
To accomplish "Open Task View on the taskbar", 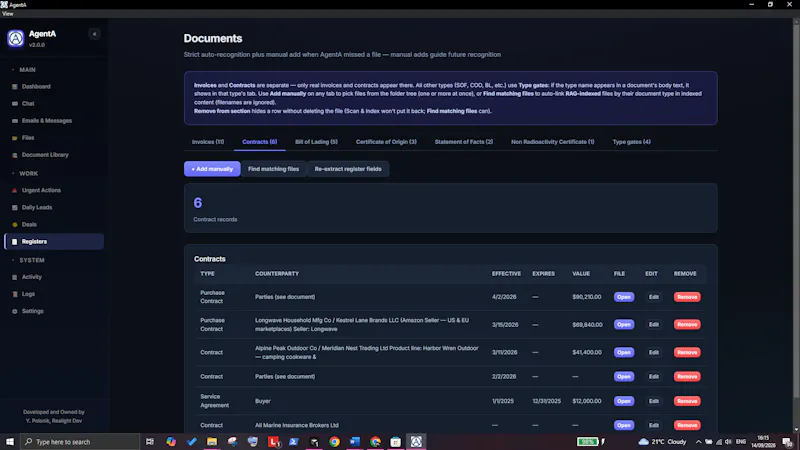I will coord(149,442).
